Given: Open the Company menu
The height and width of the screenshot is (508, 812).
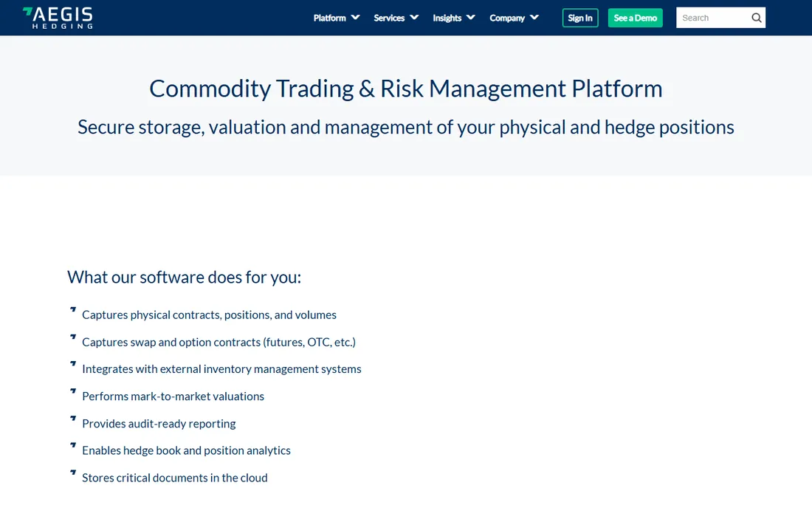Looking at the screenshot, I should coord(507,18).
